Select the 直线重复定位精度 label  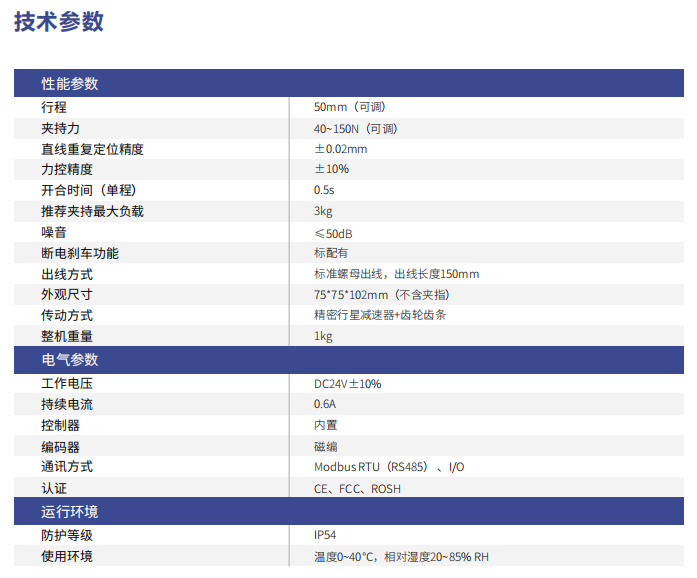click(92, 149)
